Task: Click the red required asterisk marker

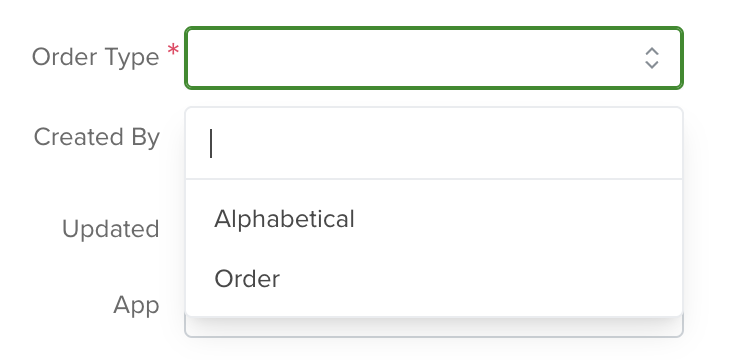Action: tap(173, 50)
